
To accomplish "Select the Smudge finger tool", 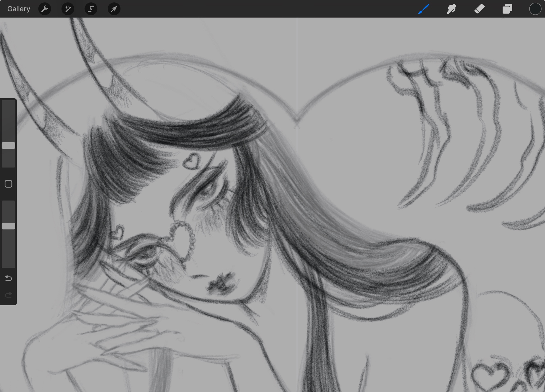I will [x=452, y=9].
